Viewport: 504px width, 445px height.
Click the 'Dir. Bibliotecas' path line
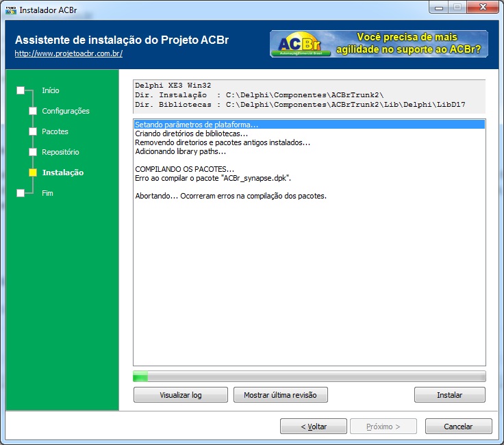(x=300, y=105)
